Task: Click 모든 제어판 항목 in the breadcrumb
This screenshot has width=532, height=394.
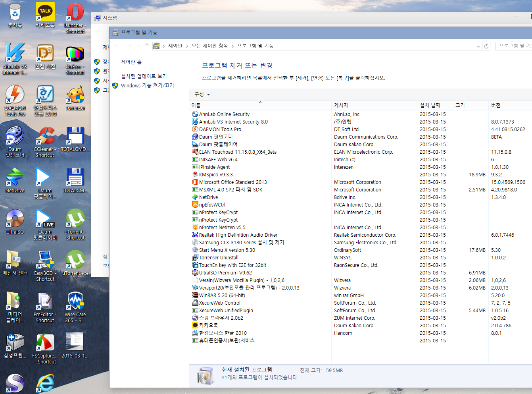Action: (x=210, y=46)
